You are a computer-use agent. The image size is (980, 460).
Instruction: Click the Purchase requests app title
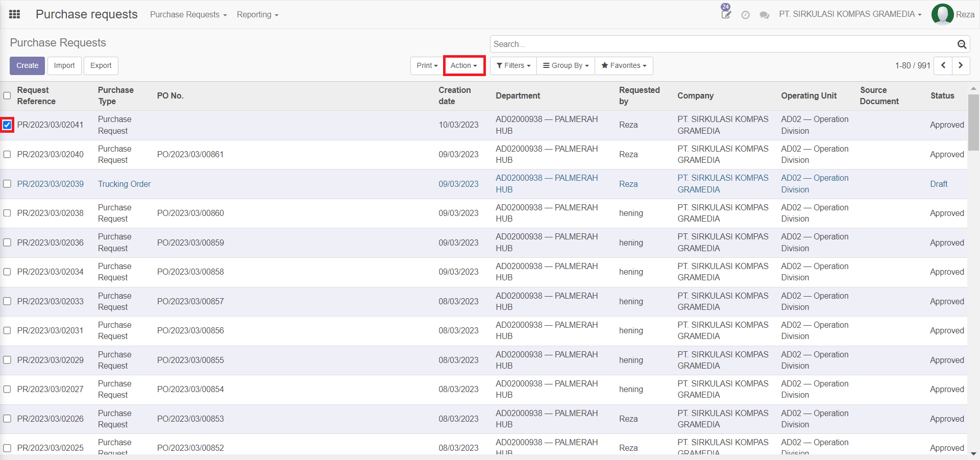coord(87,14)
